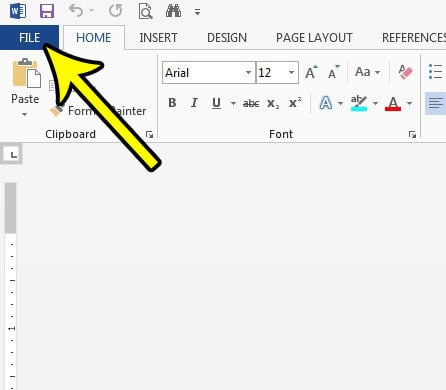Toggle superscript formatting
The image size is (446, 390).
295,103
